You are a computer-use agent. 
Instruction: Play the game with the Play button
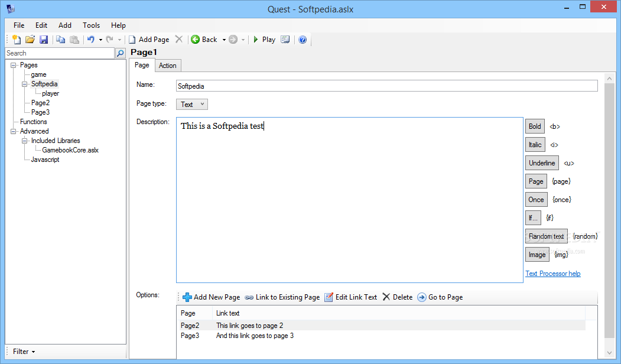(264, 39)
